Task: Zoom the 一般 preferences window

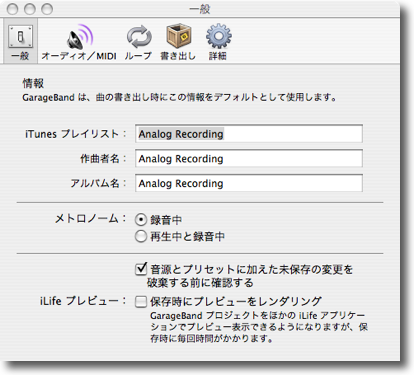Action: 47,9
